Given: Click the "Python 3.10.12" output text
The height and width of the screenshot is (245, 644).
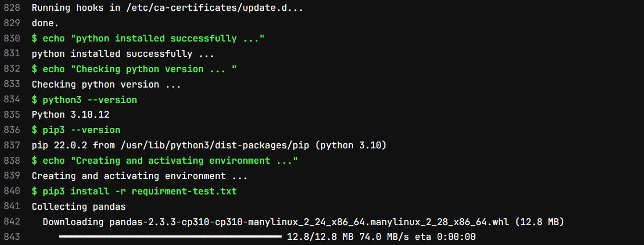Looking at the screenshot, I should [70, 115].
